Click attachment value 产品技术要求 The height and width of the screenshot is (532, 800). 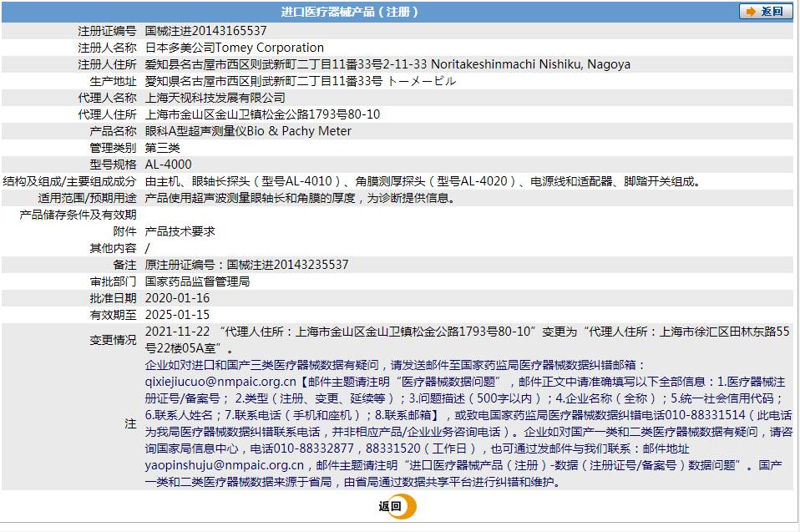(180, 231)
